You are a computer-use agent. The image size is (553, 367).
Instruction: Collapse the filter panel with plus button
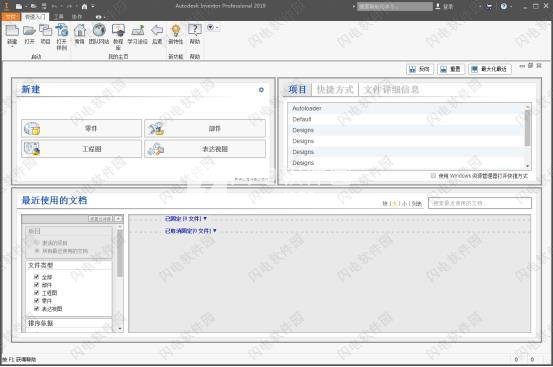(x=118, y=219)
